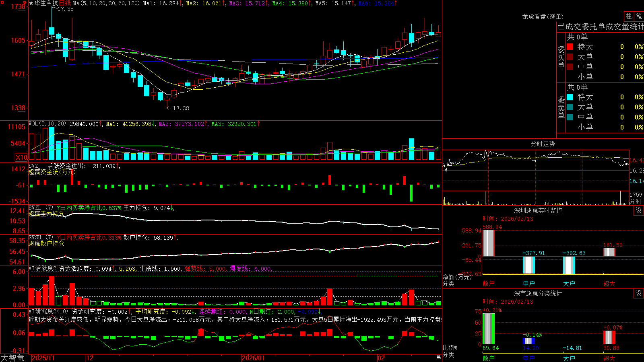The height and width of the screenshot is (362, 644).
Task: Click the AI研究度2(10) indicator label
Action: pyautogui.click(x=48, y=311)
